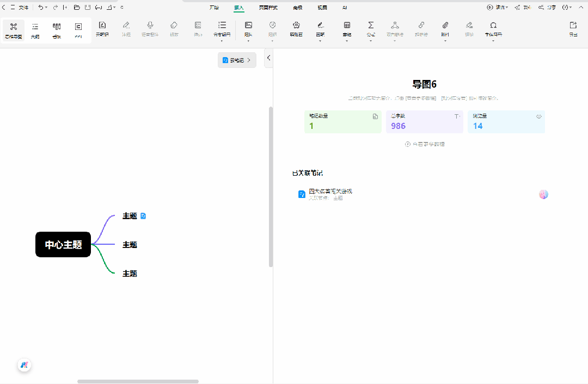
Task: Switch to outline view mode
Action: click(x=35, y=30)
